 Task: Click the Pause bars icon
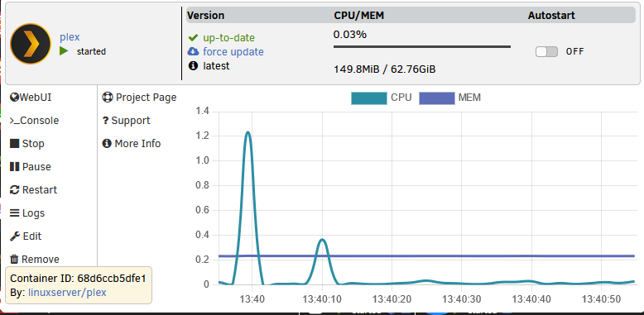(14, 166)
